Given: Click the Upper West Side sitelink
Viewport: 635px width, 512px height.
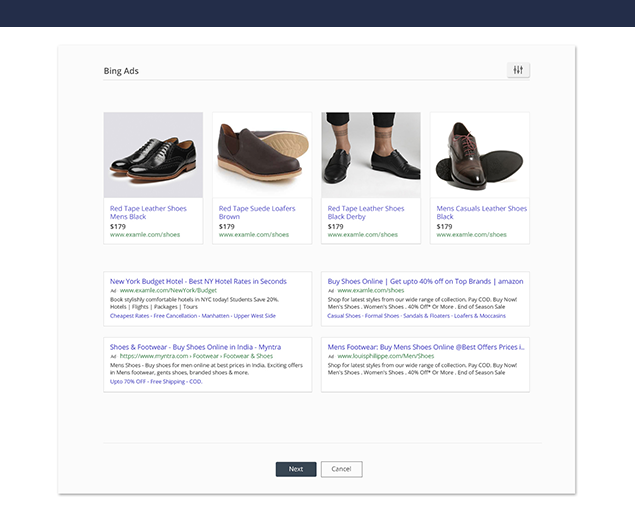Looking at the screenshot, I should pyautogui.click(x=255, y=316).
